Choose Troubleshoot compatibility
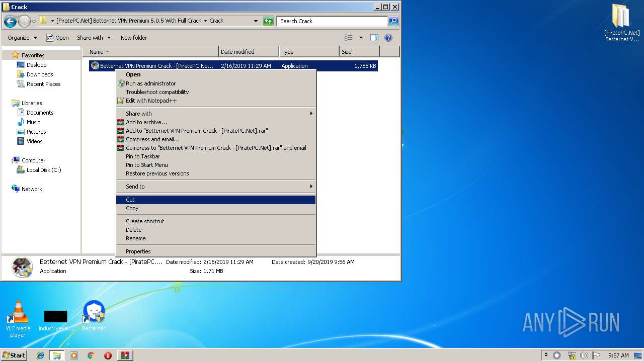Viewport: 644px width, 362px height. (x=216, y=92)
